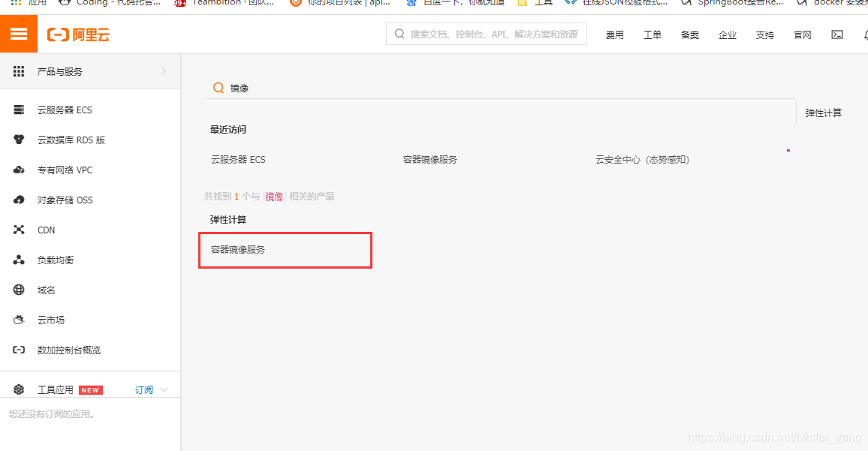Screen dimensions: 868x451
Task: Click the orange search icon beside 镜像
Action: point(219,88)
